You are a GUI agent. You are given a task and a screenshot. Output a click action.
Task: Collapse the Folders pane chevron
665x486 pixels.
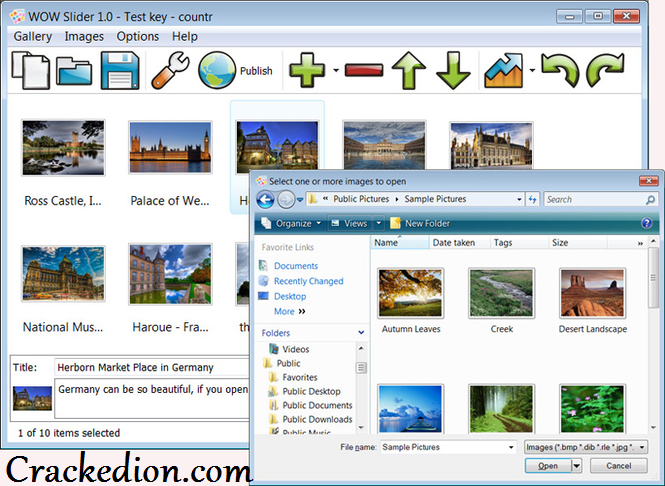click(x=361, y=333)
